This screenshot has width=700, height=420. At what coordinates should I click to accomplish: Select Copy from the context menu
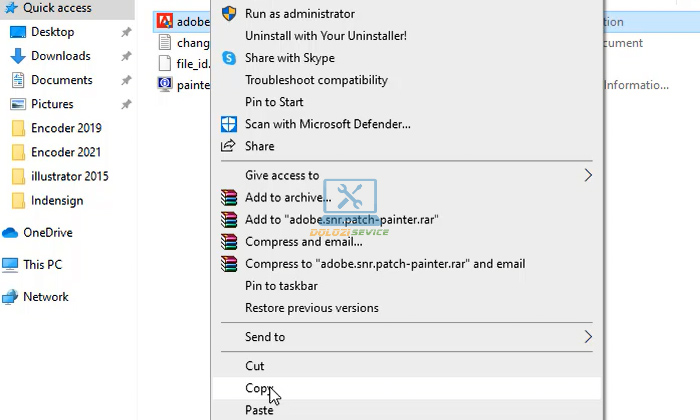pyautogui.click(x=259, y=388)
